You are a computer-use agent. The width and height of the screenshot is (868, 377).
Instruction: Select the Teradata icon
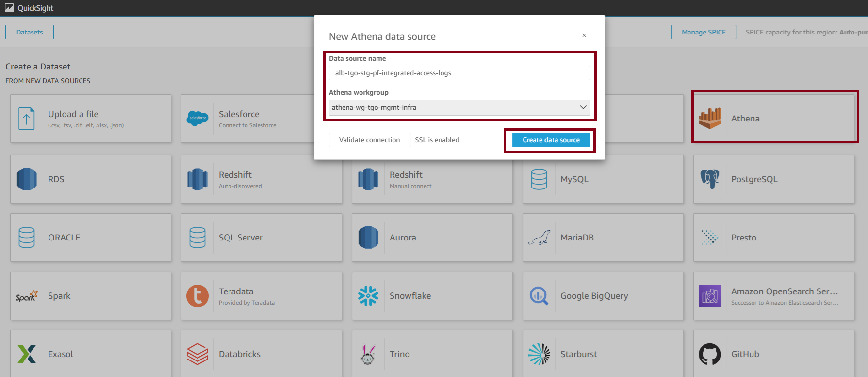[197, 296]
